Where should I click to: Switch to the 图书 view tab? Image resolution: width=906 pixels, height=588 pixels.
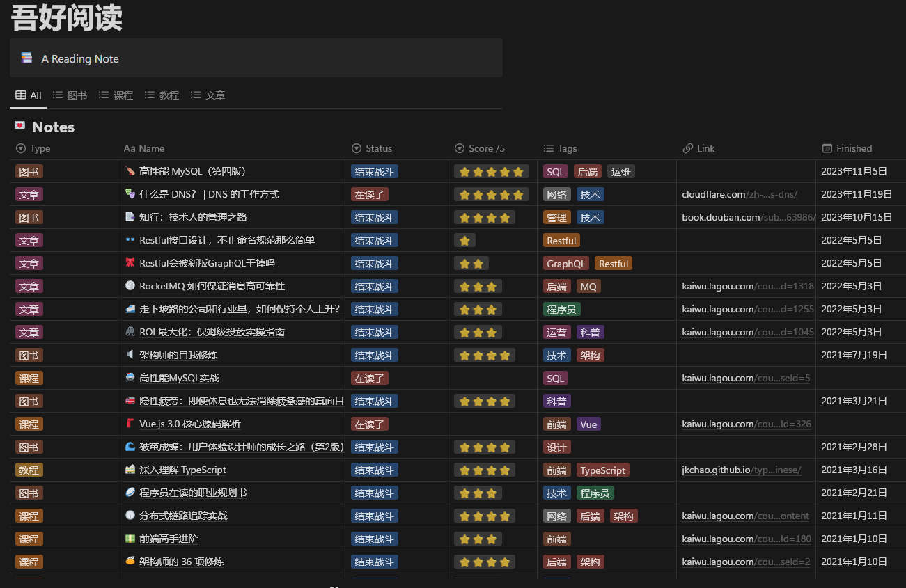click(70, 95)
